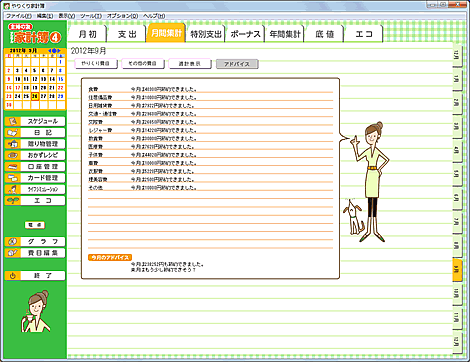Open the おかずレシピ recipe icon
The height and width of the screenshot is (362, 470).
[13, 155]
